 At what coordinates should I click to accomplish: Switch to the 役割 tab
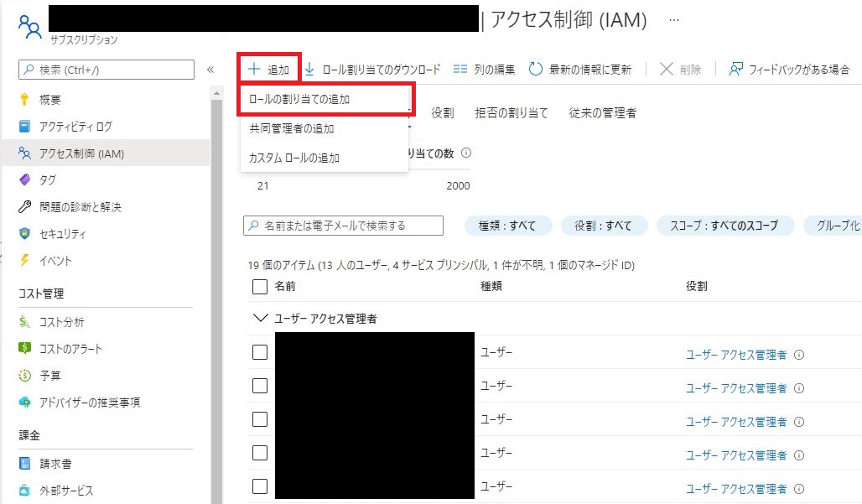click(443, 112)
